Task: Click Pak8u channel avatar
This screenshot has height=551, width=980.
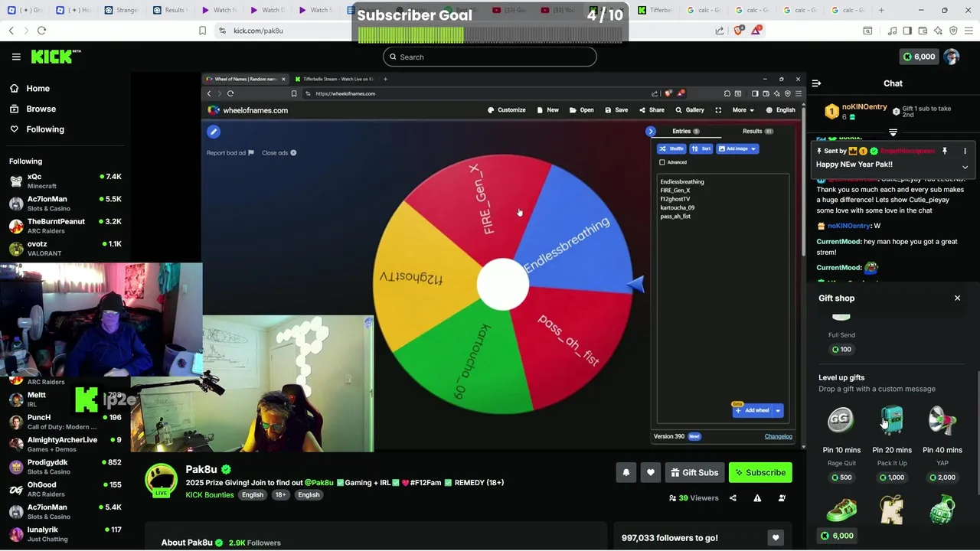Action: 162,480
